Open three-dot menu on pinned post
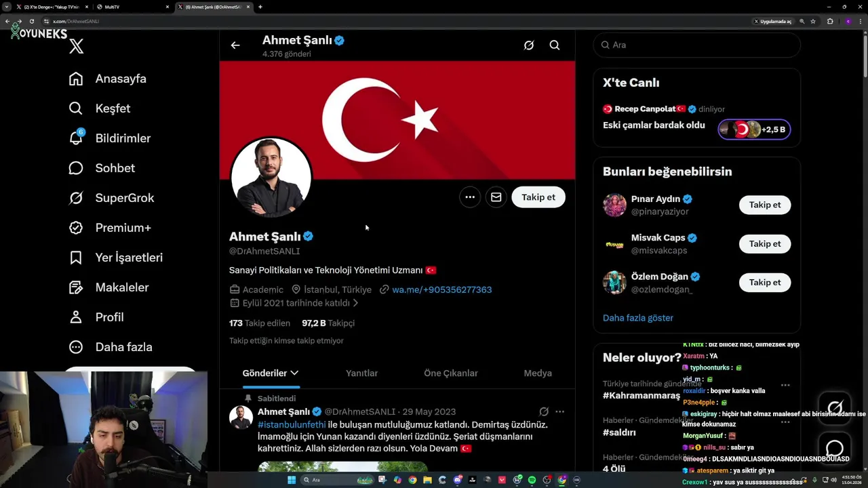868x488 pixels. (x=559, y=411)
